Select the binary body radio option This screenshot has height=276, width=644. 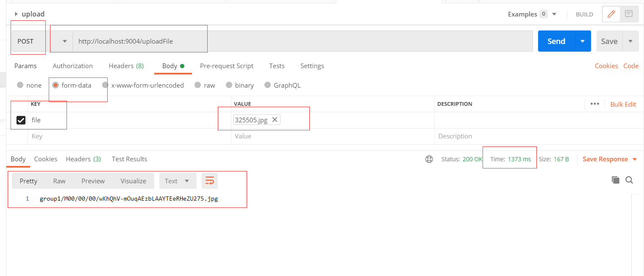pyautogui.click(x=229, y=85)
